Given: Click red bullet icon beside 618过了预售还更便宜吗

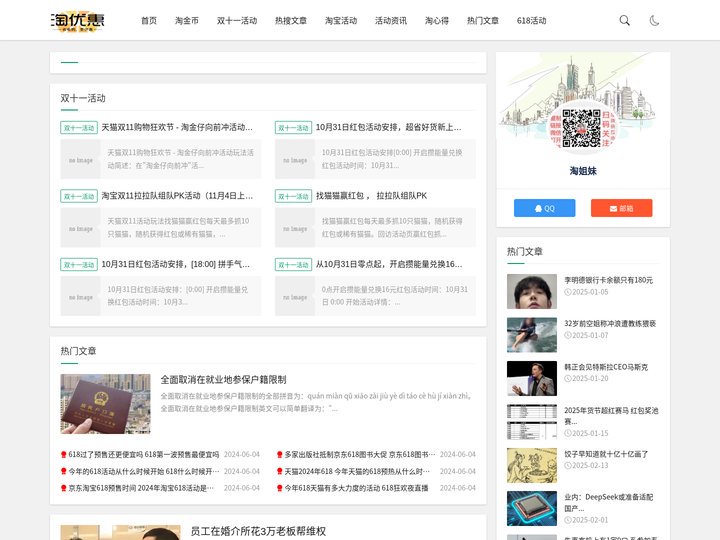Looking at the screenshot, I should pos(64,455).
